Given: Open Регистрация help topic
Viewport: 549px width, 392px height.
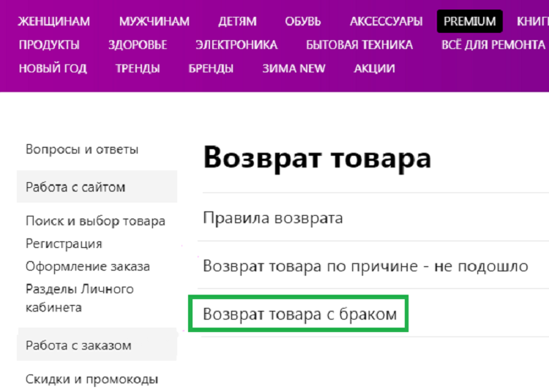Looking at the screenshot, I should coord(64,244).
